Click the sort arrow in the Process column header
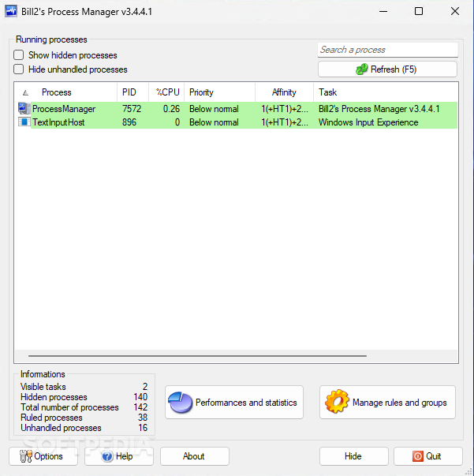474x476 pixels. tap(25, 93)
